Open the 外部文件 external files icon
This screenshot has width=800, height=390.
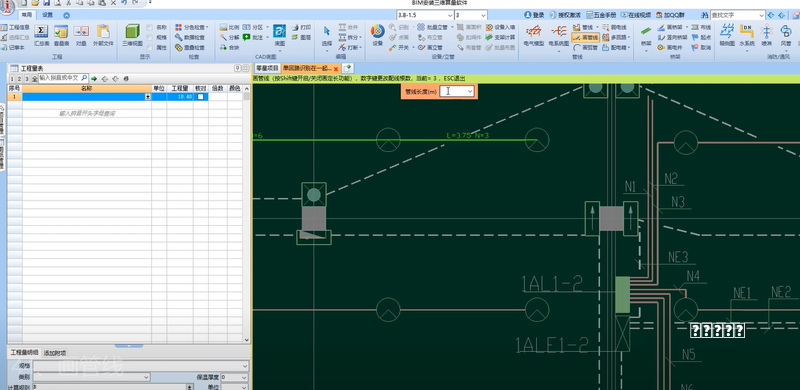click(x=103, y=35)
